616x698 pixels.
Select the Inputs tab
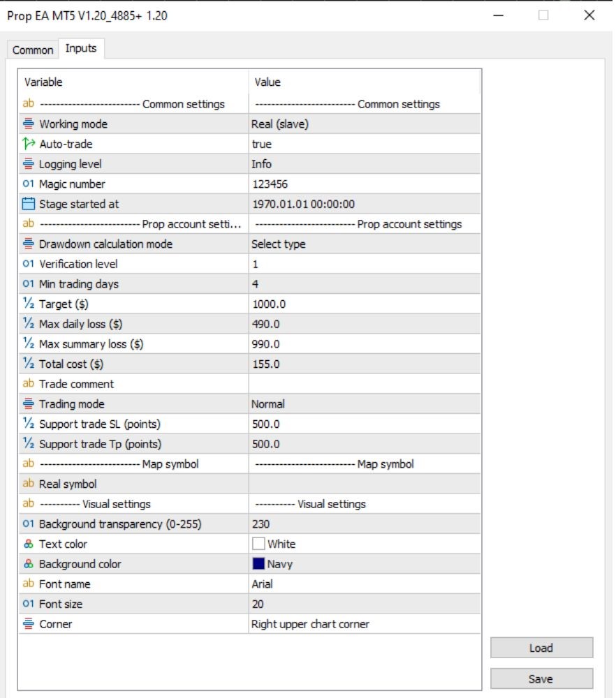[81, 48]
